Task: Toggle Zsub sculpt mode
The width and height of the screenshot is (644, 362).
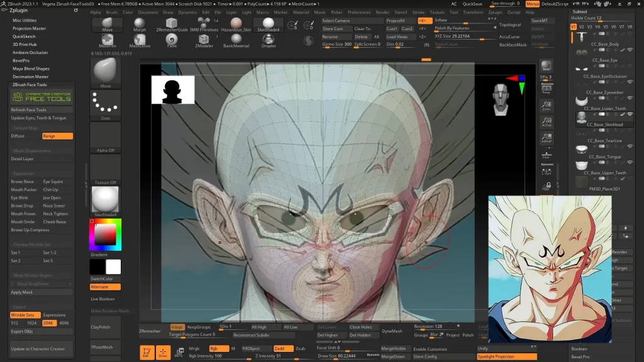Action: 300,348
